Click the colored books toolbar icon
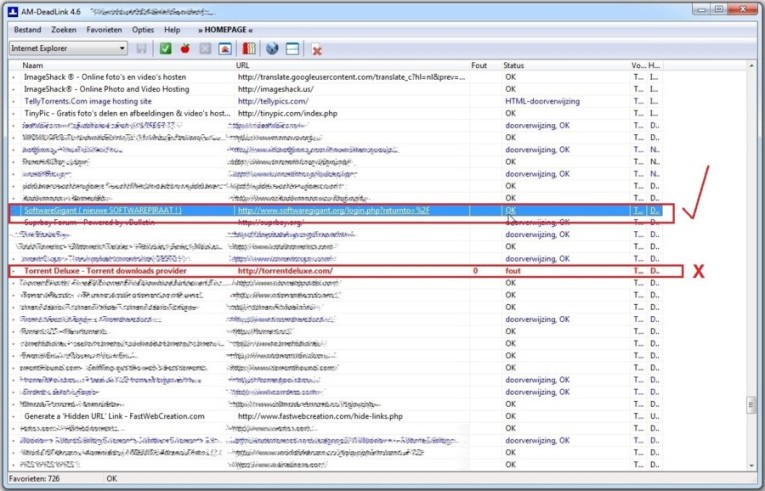765x491 pixels. 248,48
